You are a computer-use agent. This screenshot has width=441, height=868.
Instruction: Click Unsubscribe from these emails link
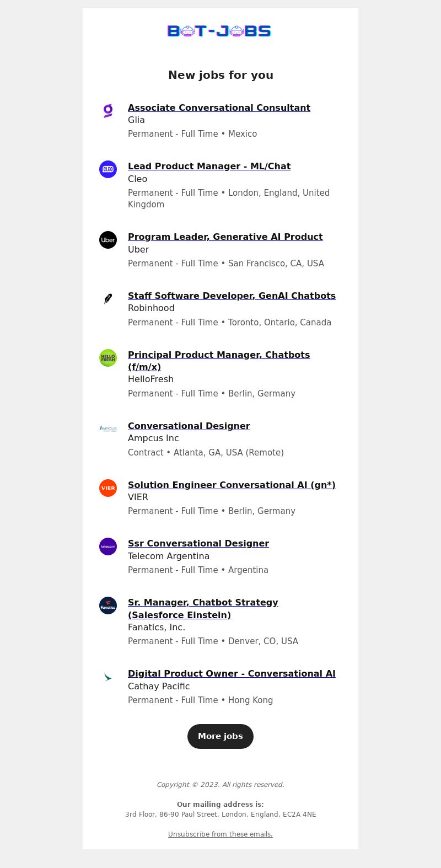[x=220, y=834]
